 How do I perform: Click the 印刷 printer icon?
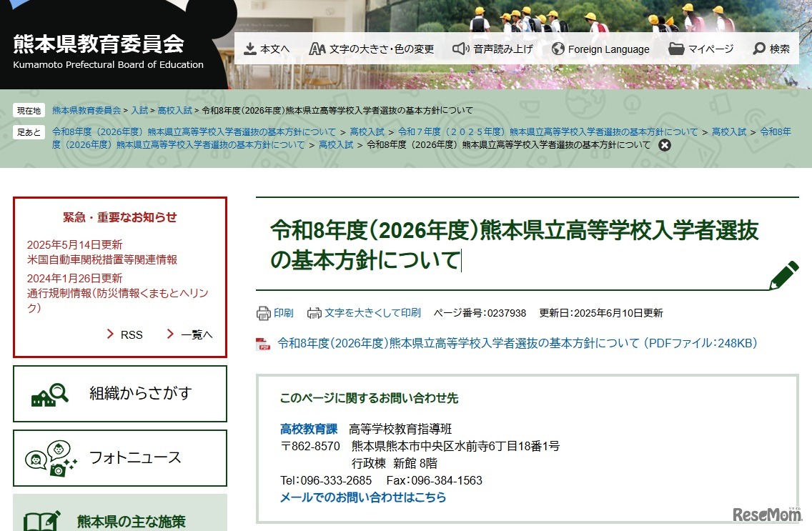[x=264, y=313]
